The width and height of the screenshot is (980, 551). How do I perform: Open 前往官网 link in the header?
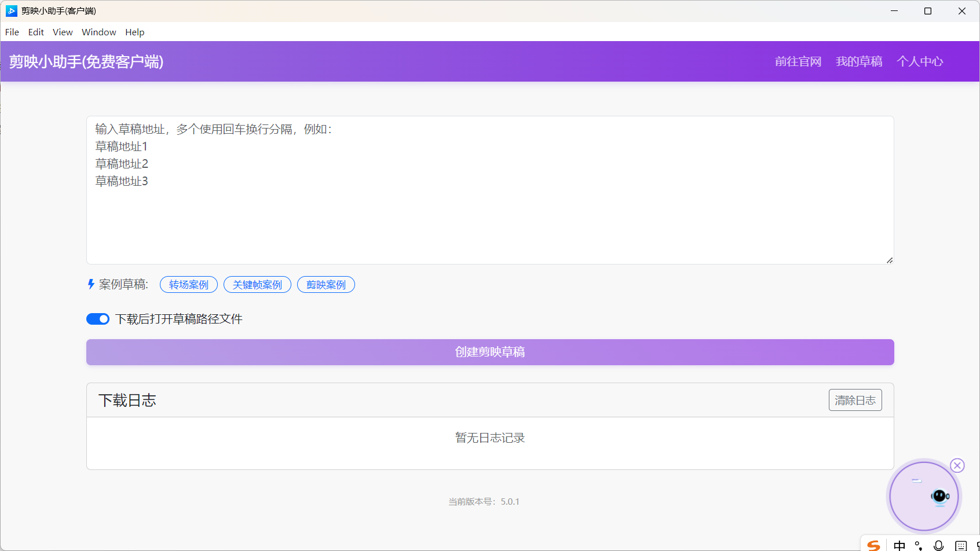coord(798,61)
